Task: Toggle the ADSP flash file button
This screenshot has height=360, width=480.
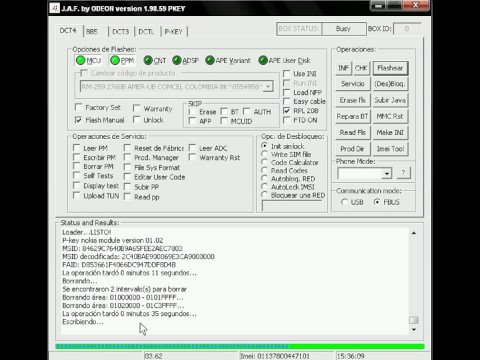Action: tap(185, 60)
